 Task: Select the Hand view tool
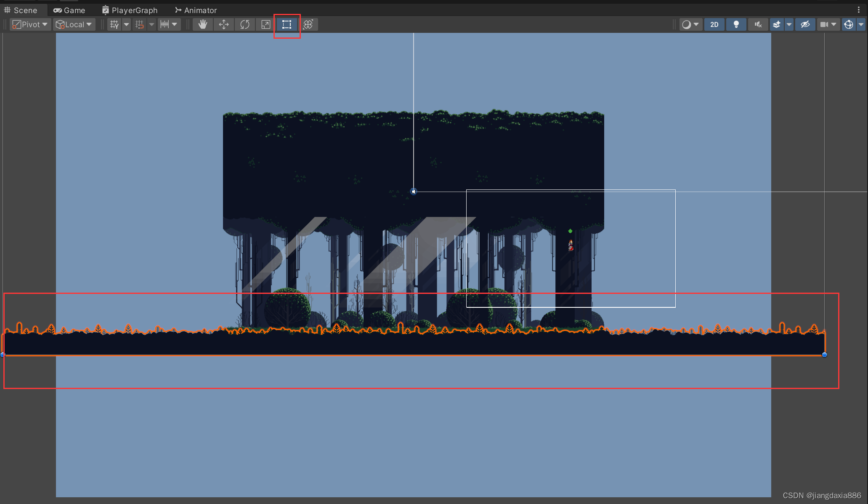click(x=203, y=24)
